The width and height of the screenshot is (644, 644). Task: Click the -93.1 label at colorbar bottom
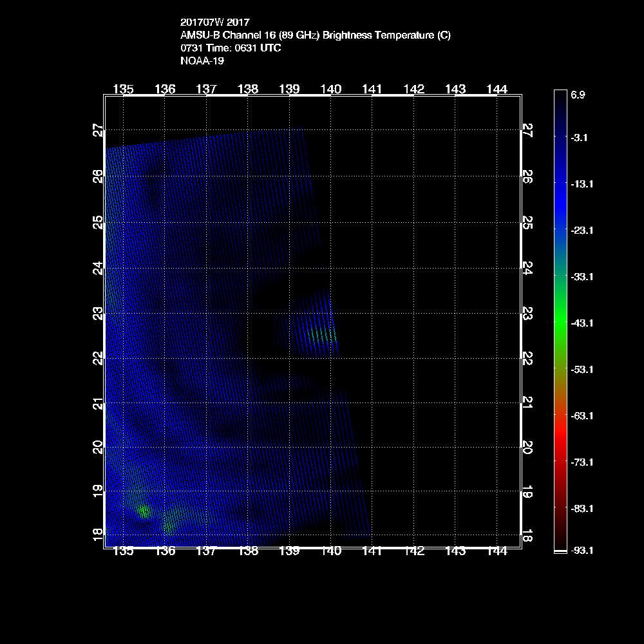pos(581,551)
